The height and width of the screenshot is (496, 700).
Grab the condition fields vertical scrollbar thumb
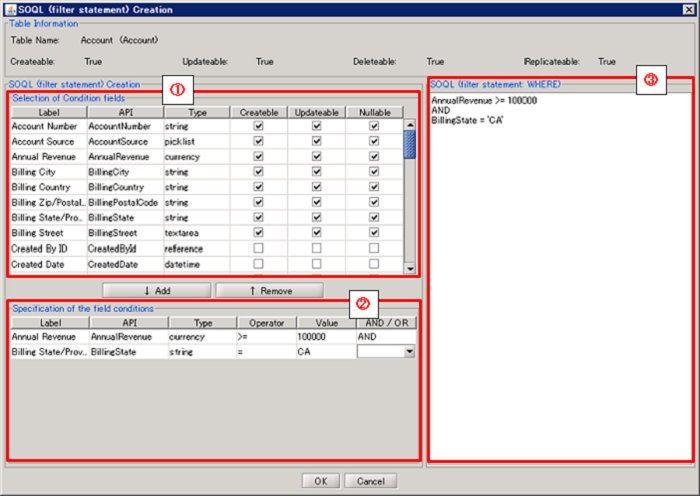(x=409, y=145)
